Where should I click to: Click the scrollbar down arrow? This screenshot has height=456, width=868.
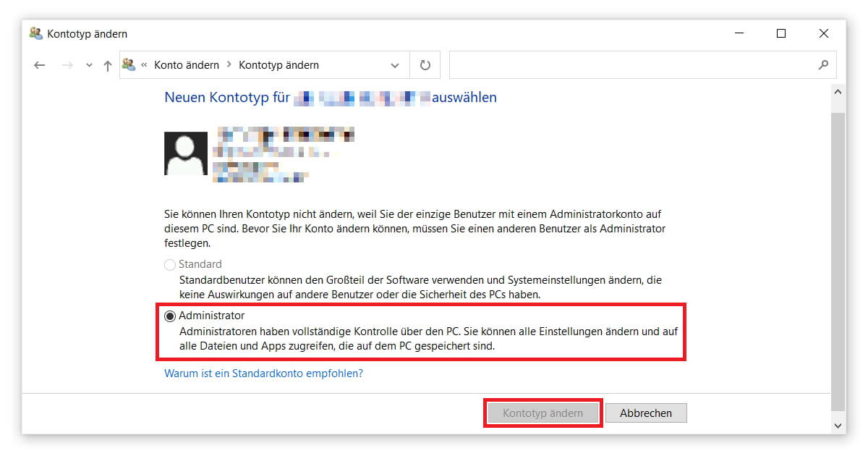pyautogui.click(x=838, y=426)
